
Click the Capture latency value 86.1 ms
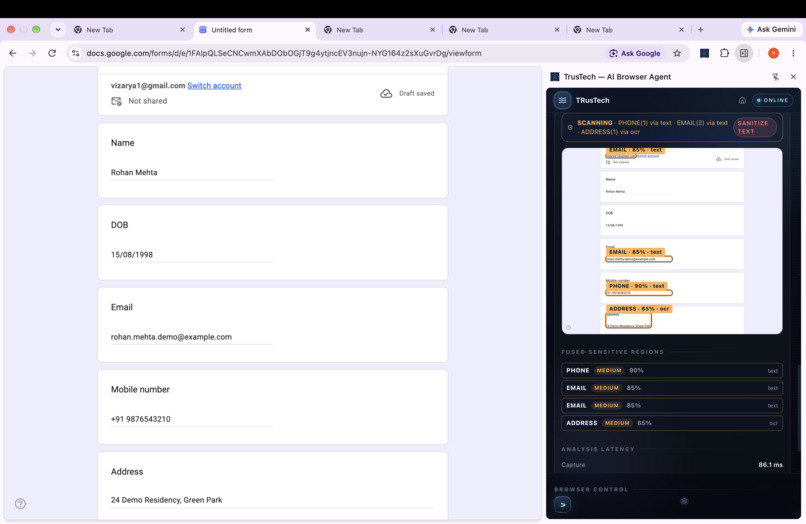tap(770, 465)
